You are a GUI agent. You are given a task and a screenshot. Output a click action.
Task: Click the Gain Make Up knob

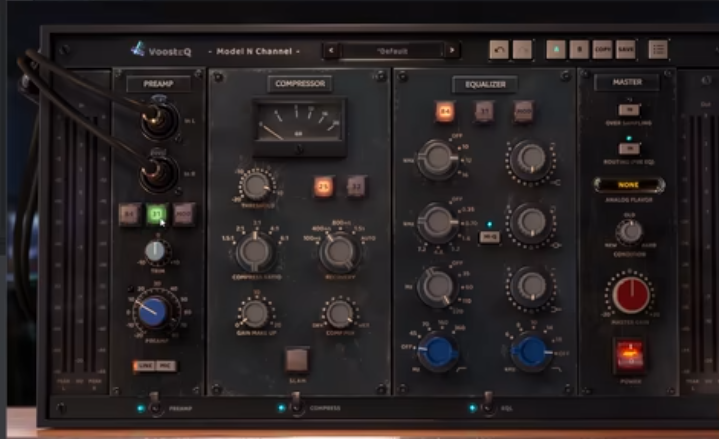(254, 313)
